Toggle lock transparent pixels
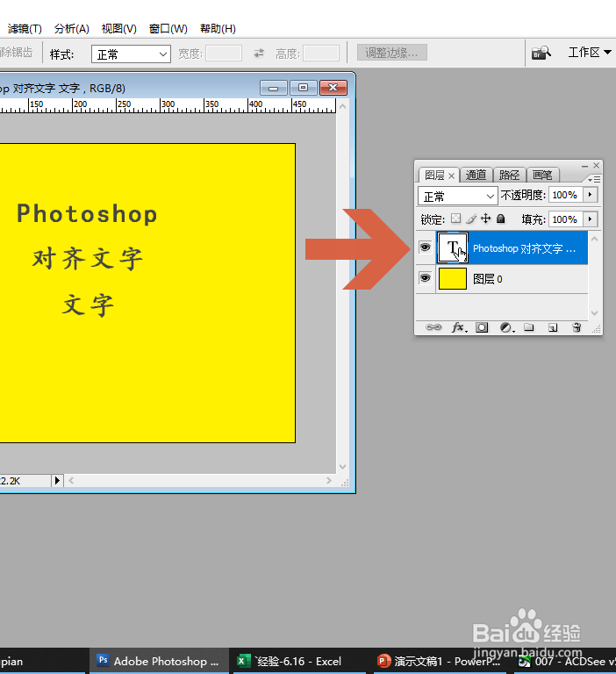Viewport: 616px width, 674px height. (455, 219)
